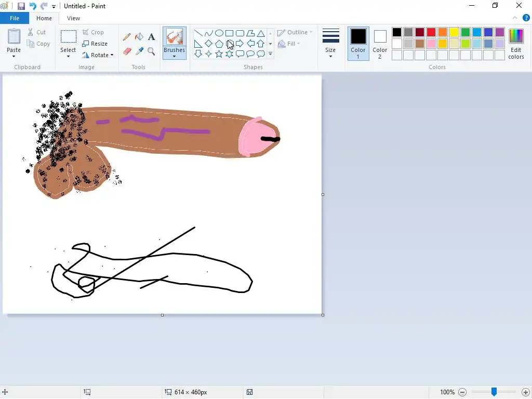This screenshot has width=532, height=399.
Task: Toggle the Brushes tool button
Action: pos(175,37)
